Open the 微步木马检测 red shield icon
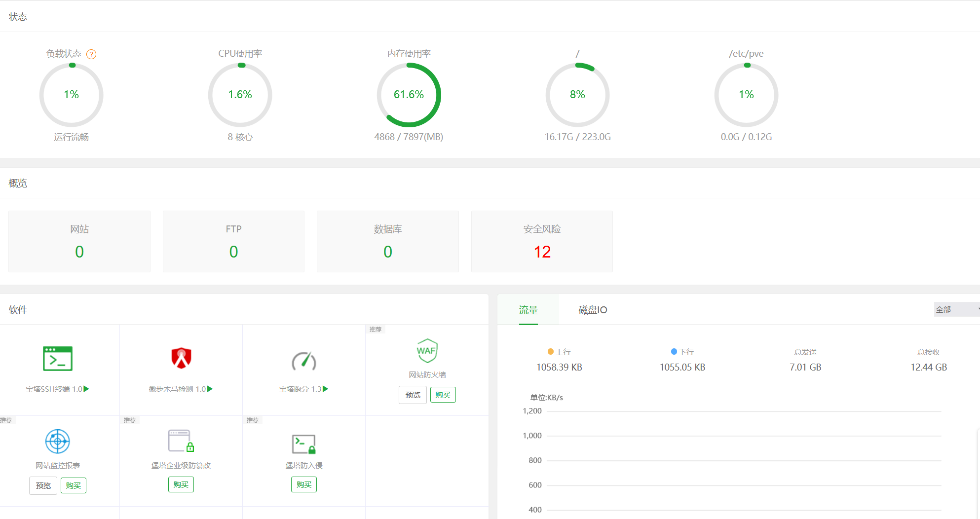 [181, 358]
